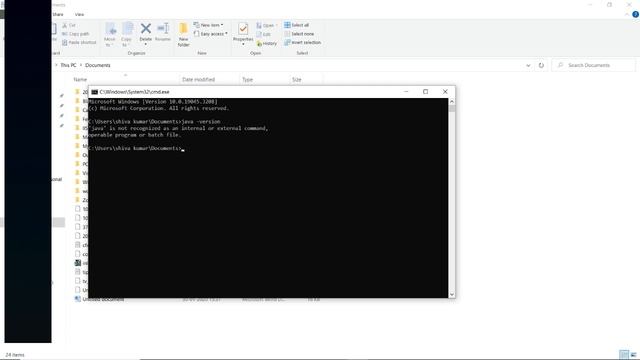Expand address bar history dropdown chevron

(528, 65)
